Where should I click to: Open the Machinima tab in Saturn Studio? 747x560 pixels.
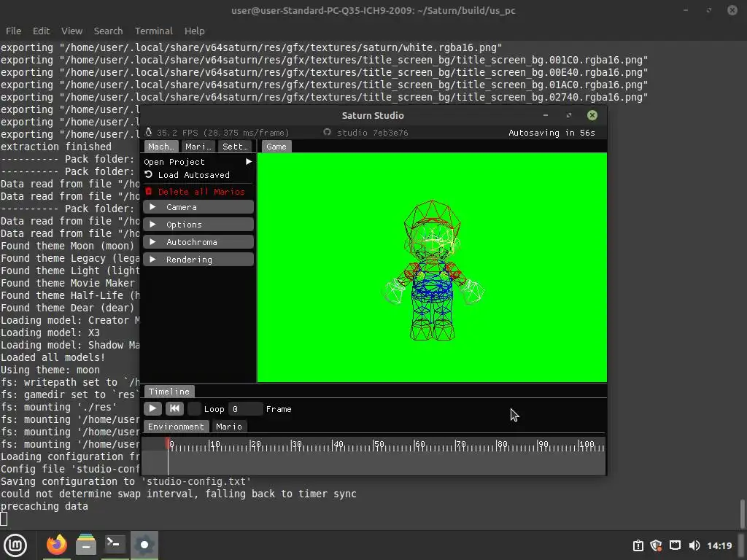pyautogui.click(x=161, y=147)
